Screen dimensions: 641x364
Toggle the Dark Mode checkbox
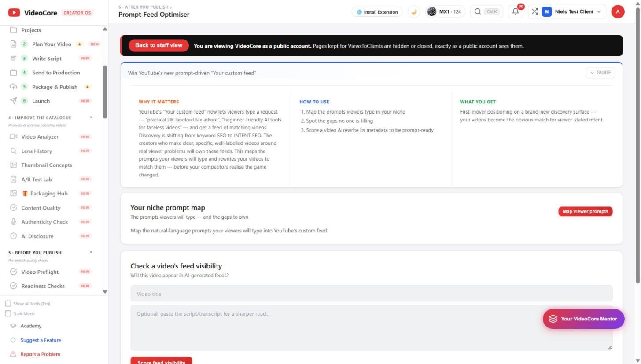8,314
